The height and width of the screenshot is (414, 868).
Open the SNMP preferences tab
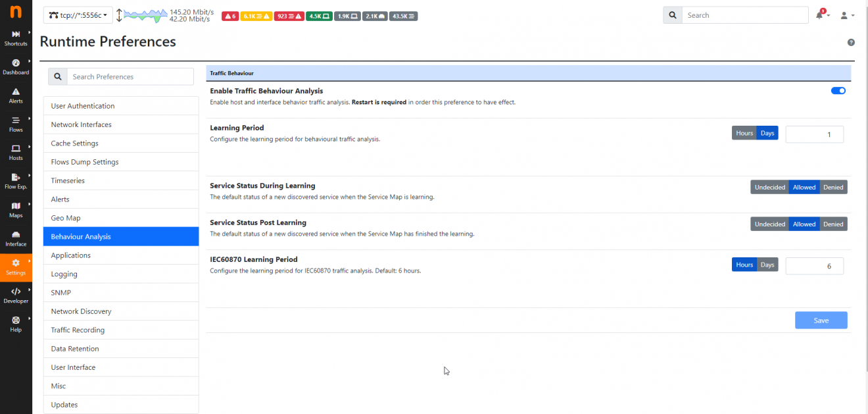(x=60, y=292)
